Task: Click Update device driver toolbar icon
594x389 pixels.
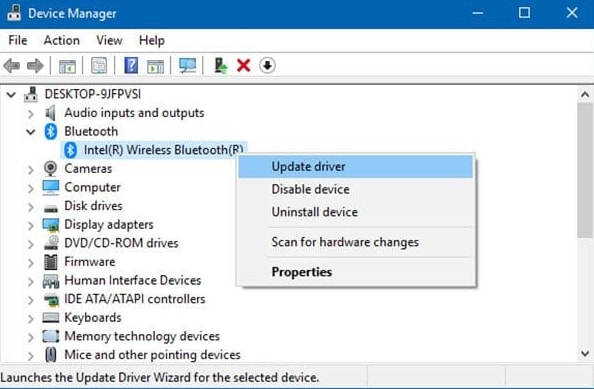Action: coord(220,66)
